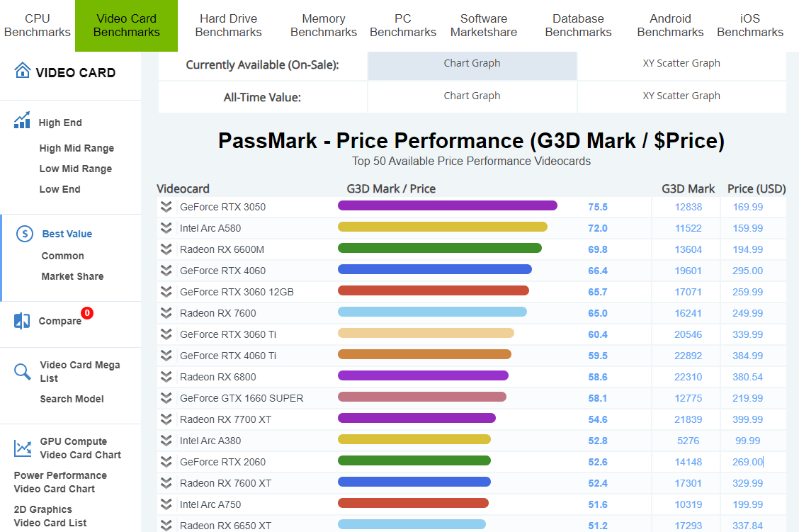799x532 pixels.
Task: Select Currently Available Chart Graph
Action: [x=472, y=64]
